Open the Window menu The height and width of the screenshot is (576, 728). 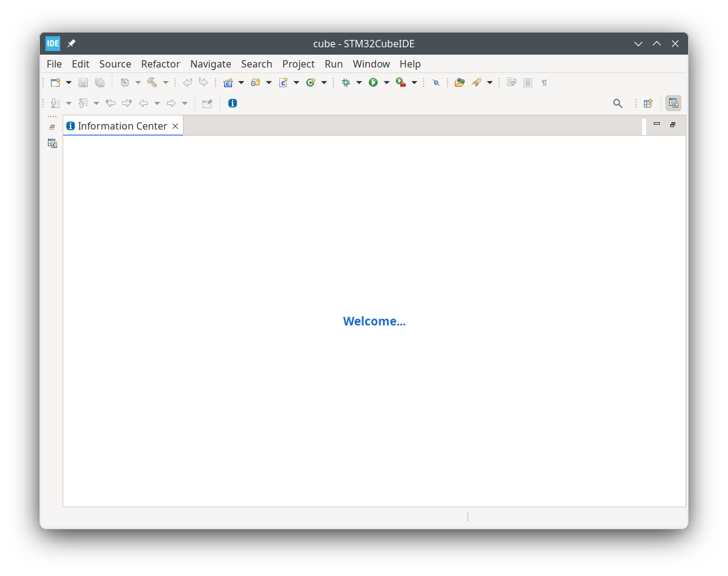coord(371,64)
